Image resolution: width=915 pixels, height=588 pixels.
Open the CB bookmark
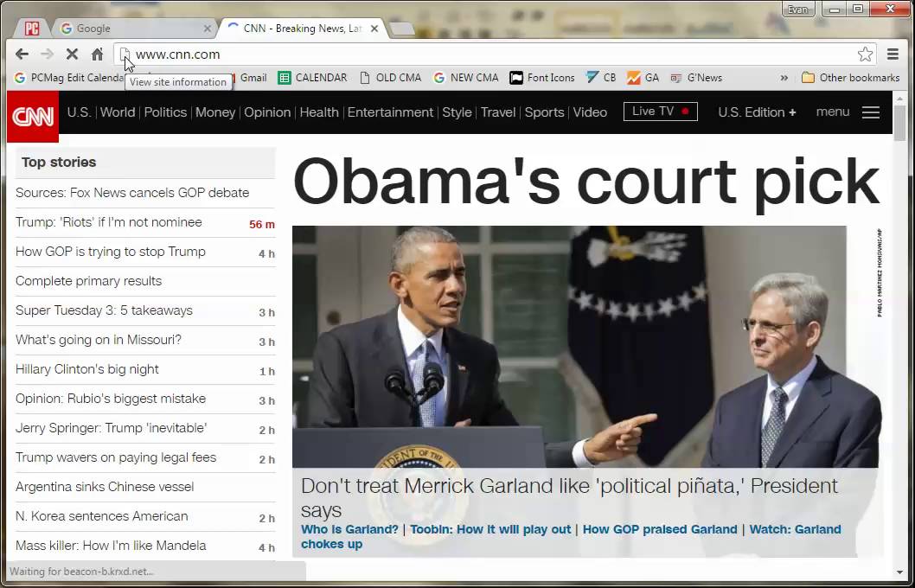coord(601,78)
